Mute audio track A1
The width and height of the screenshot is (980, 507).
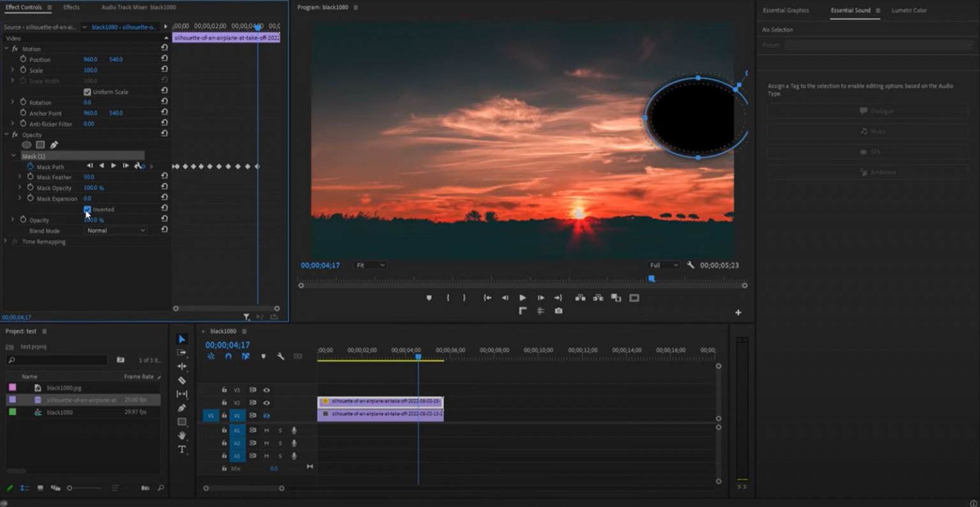pyautogui.click(x=266, y=430)
